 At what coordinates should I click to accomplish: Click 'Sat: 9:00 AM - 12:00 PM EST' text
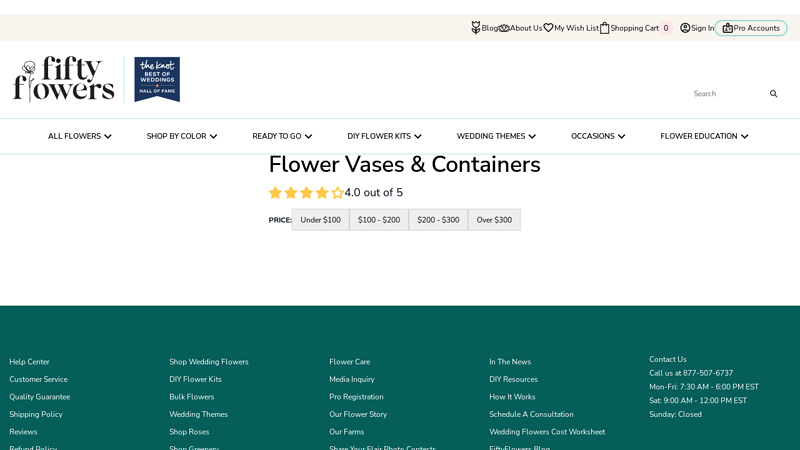698,401
